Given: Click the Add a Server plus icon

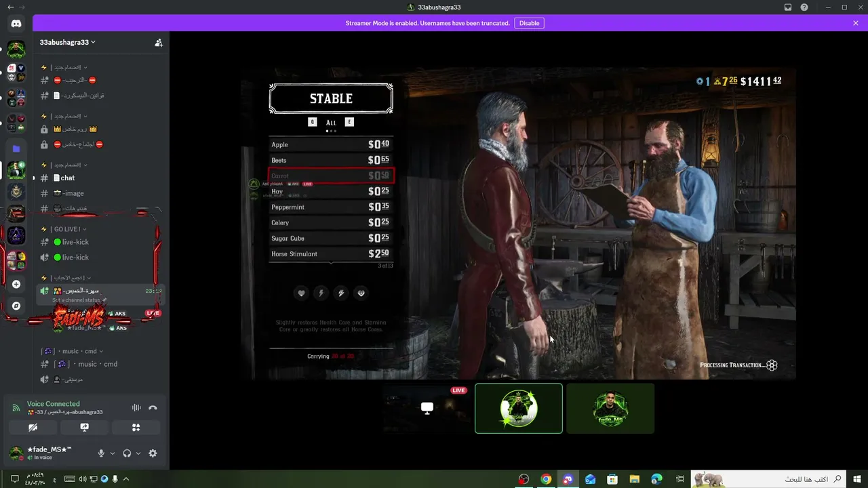Looking at the screenshot, I should [16, 284].
